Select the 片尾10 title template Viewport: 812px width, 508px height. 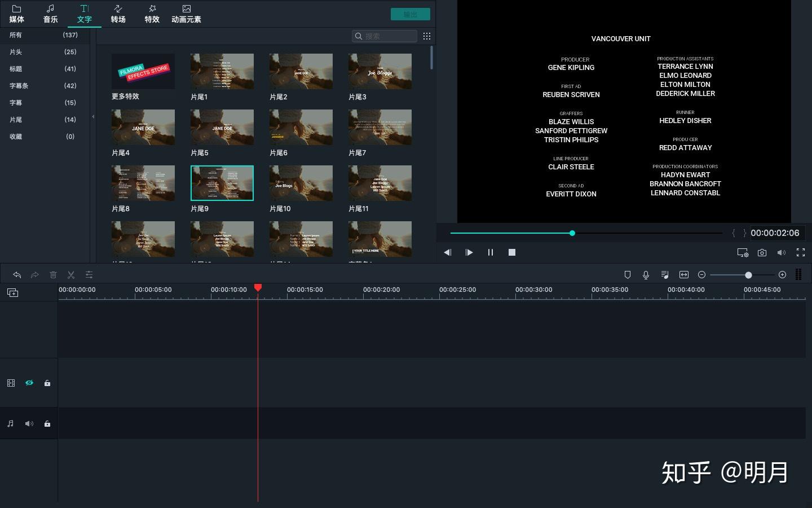tap(301, 183)
